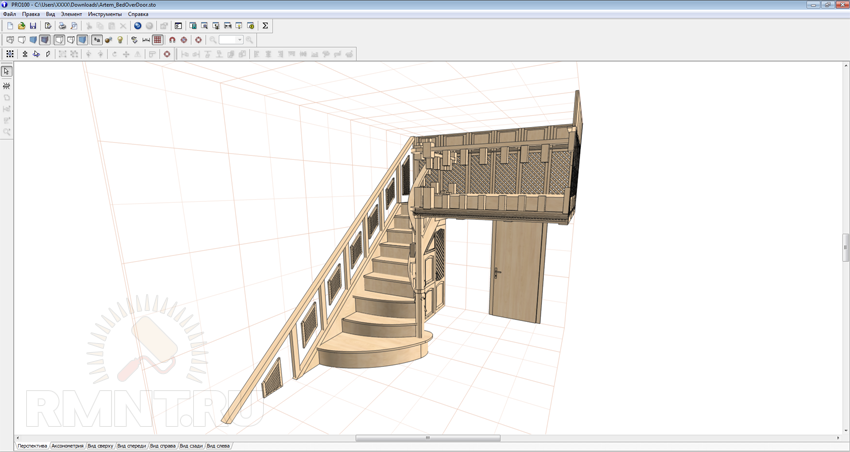Click the horizontal scrollbar thumb at bottom
This screenshot has width=850, height=452.
pos(427,438)
